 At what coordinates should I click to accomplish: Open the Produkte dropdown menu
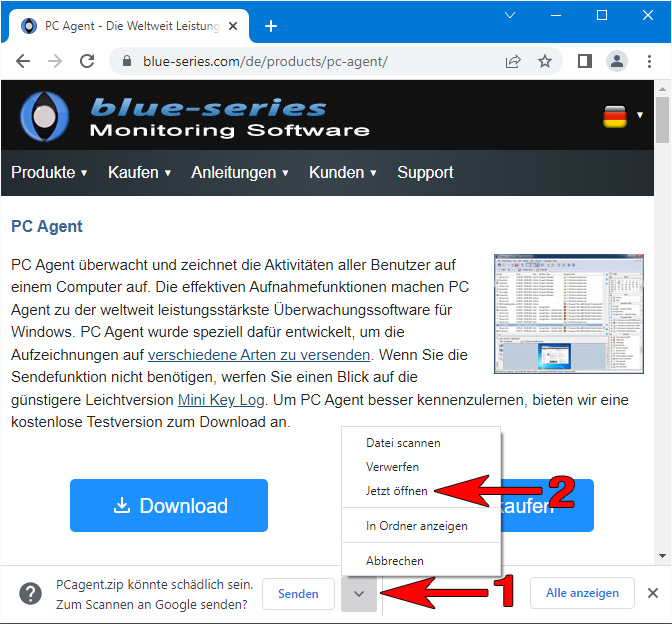pos(49,172)
